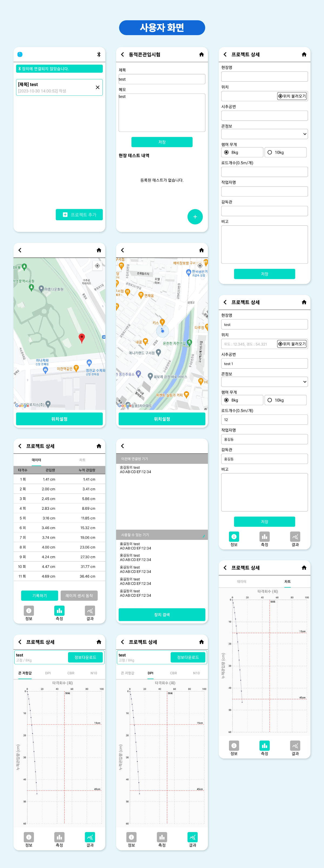The image size is (324, 868).
Task: Tap home icon in 동적콘관입시험 header
Action: tap(201, 55)
